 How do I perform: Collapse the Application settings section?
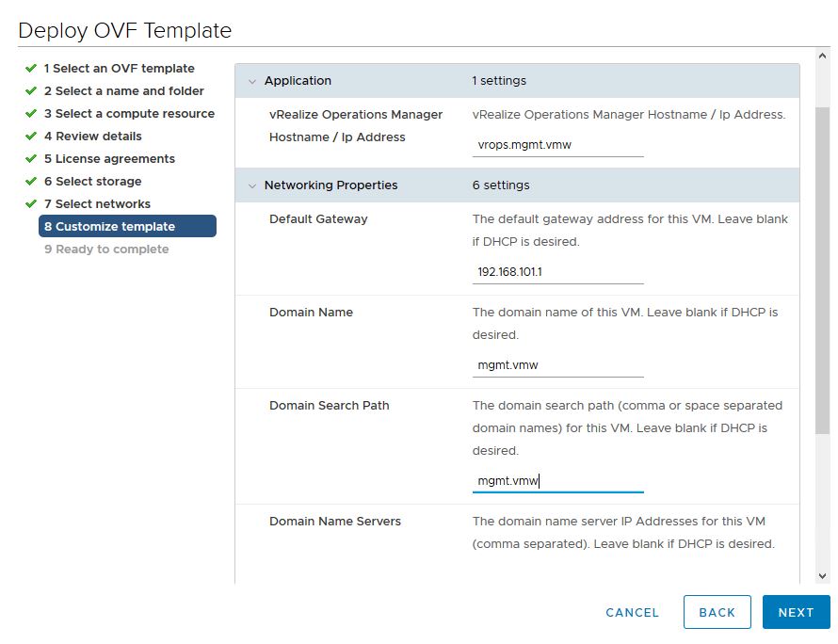click(251, 81)
